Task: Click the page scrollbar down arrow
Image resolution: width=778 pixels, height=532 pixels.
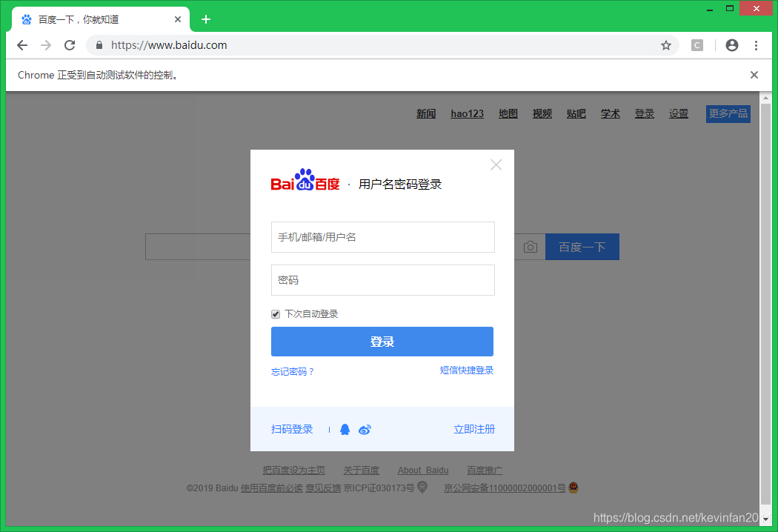Action: [765, 519]
